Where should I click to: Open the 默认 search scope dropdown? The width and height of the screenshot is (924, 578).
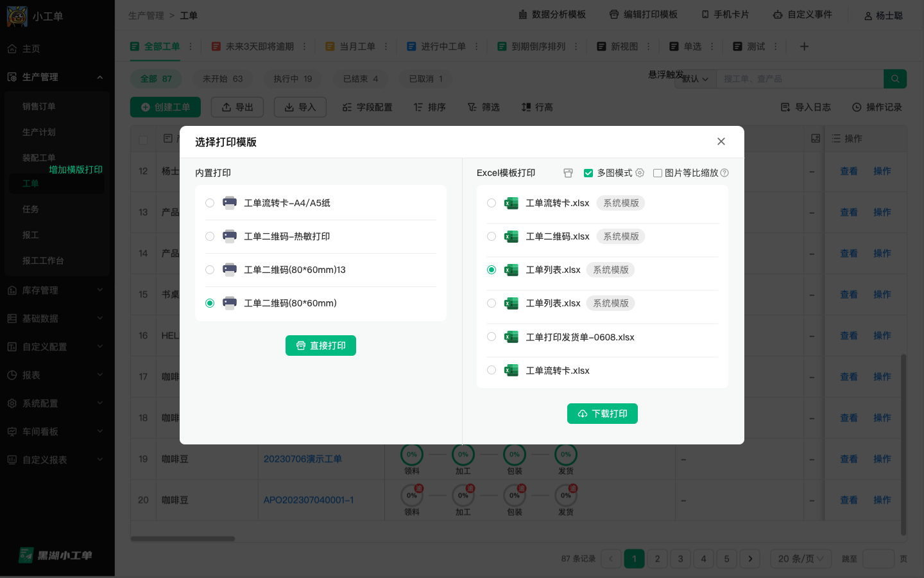(695, 79)
